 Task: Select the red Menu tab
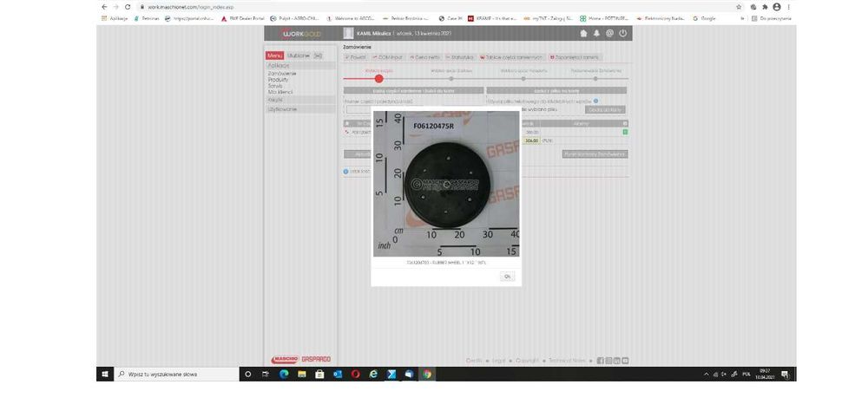(x=274, y=55)
